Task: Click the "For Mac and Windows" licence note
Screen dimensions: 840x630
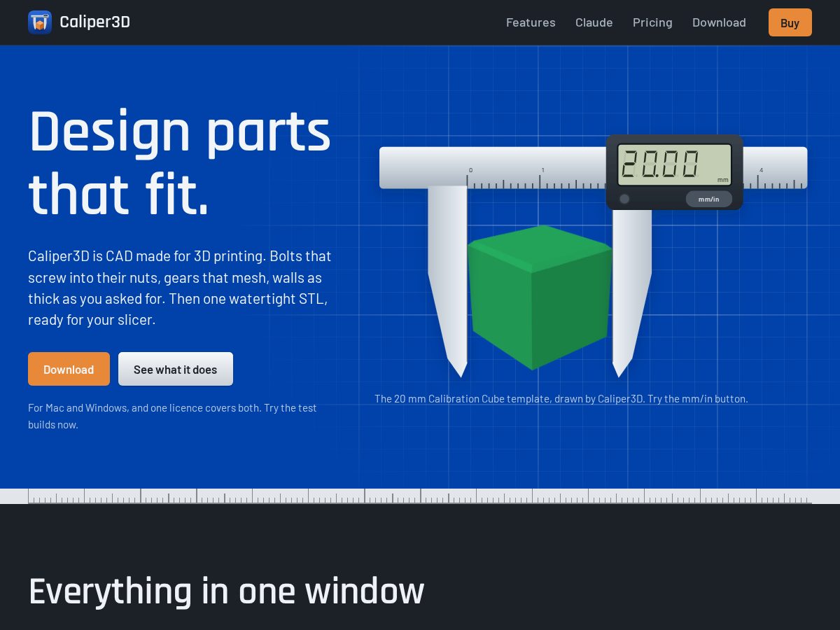Action: pyautogui.click(x=172, y=416)
